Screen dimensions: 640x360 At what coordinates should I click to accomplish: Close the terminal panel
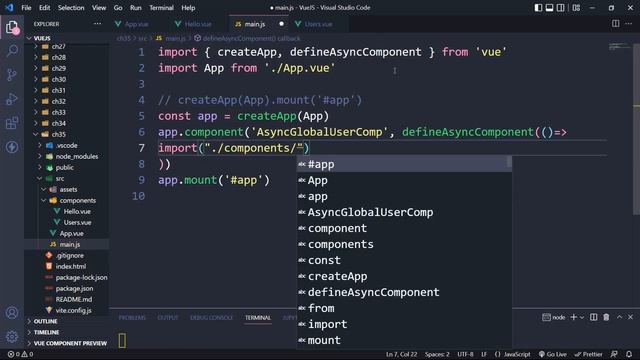tap(630, 317)
